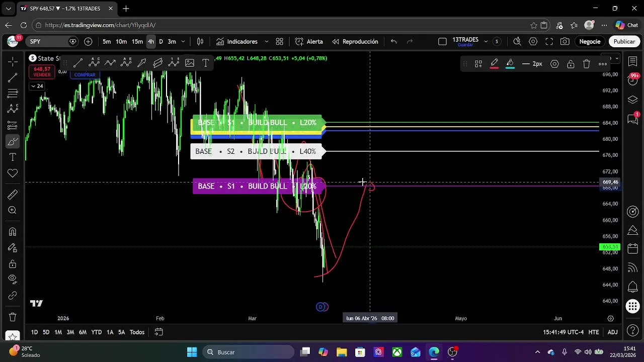644x362 pixels.
Task: Undo the last chart action
Action: coord(394,42)
